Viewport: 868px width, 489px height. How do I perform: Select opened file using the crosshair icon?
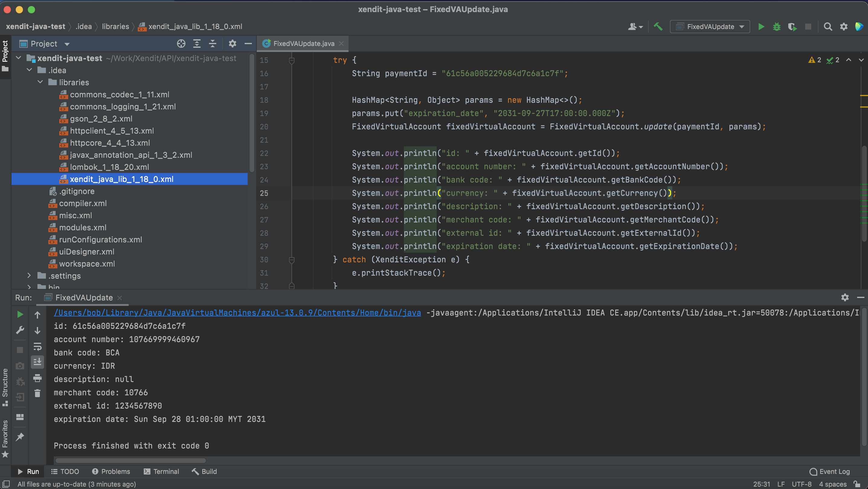coord(181,44)
